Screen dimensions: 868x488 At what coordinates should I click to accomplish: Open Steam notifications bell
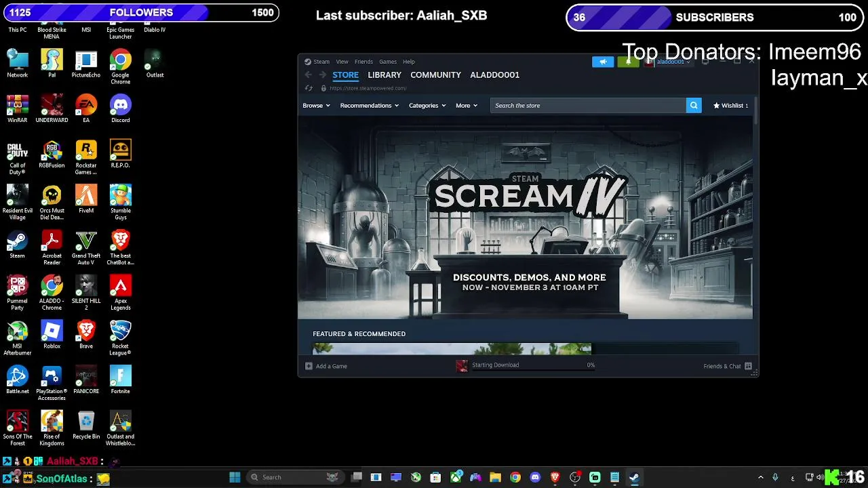click(x=628, y=62)
